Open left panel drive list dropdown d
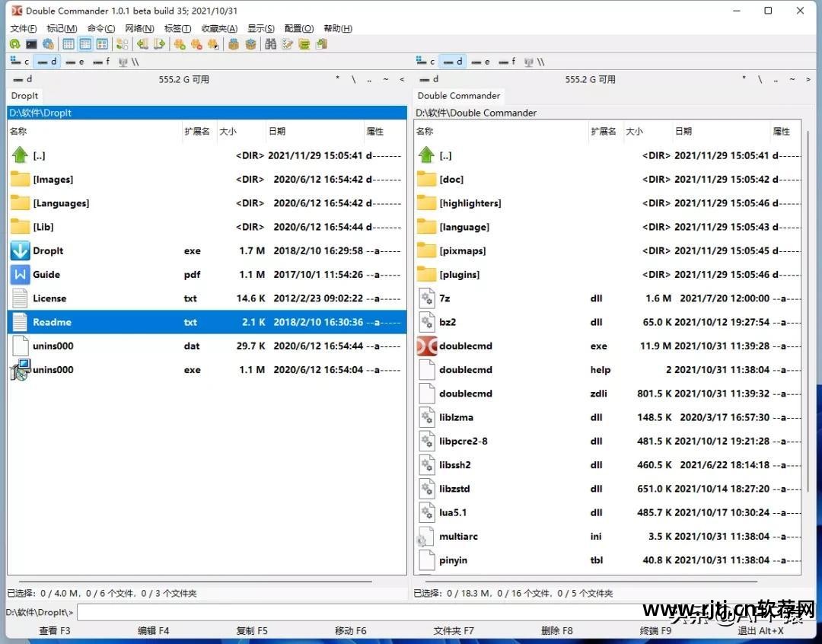822x644 pixels. tap(22, 79)
